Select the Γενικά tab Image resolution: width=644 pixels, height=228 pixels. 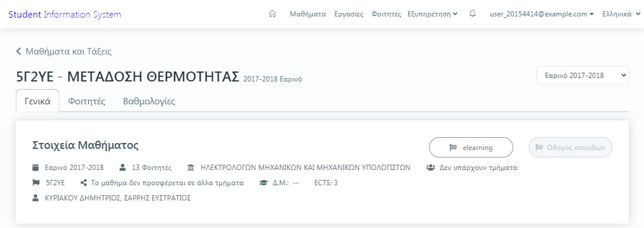tap(38, 101)
